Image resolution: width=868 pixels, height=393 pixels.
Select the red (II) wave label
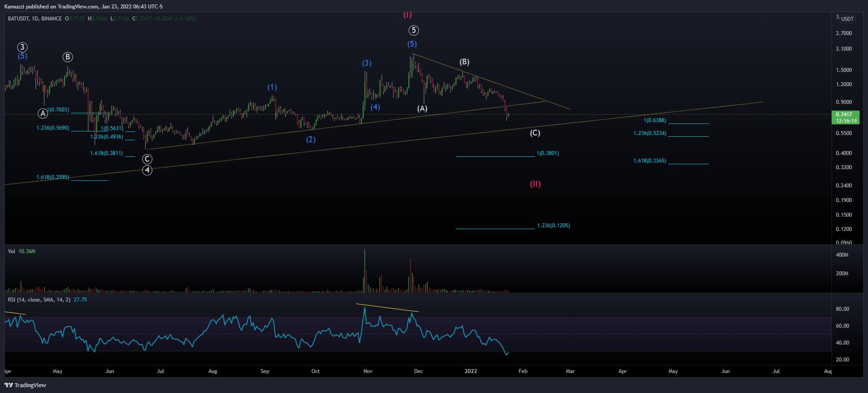[x=535, y=184]
